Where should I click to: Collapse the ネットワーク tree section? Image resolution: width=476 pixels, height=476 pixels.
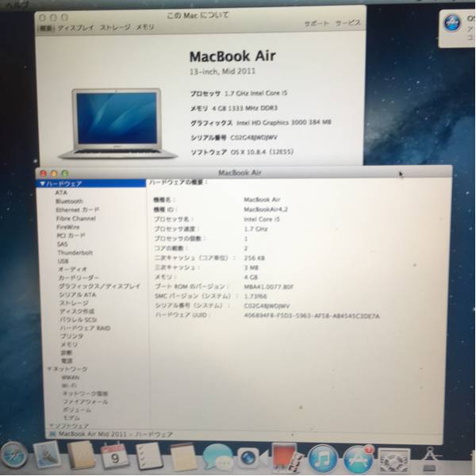click(x=49, y=369)
